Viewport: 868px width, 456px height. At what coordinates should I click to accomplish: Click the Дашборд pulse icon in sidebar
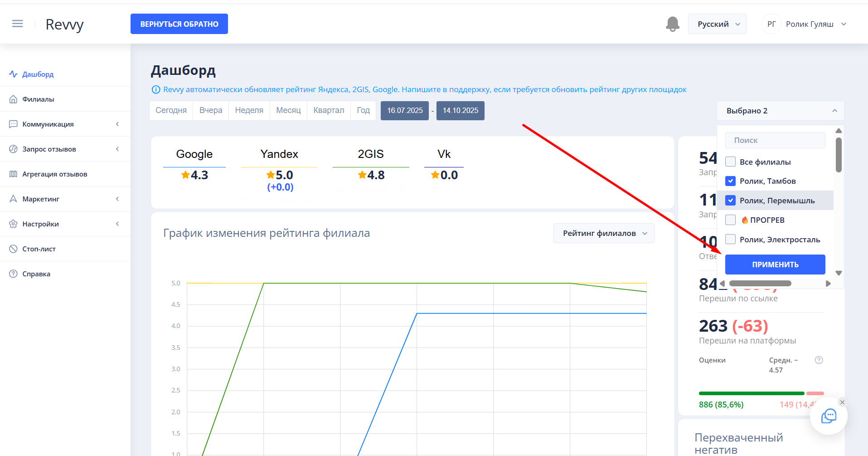coord(13,74)
